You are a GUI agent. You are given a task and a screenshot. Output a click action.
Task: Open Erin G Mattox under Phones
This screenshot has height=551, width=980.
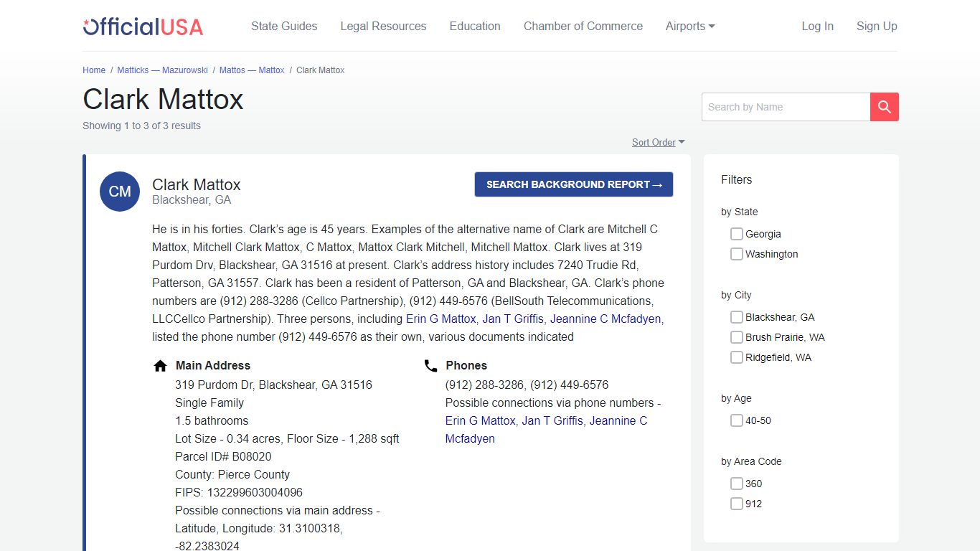(x=481, y=421)
